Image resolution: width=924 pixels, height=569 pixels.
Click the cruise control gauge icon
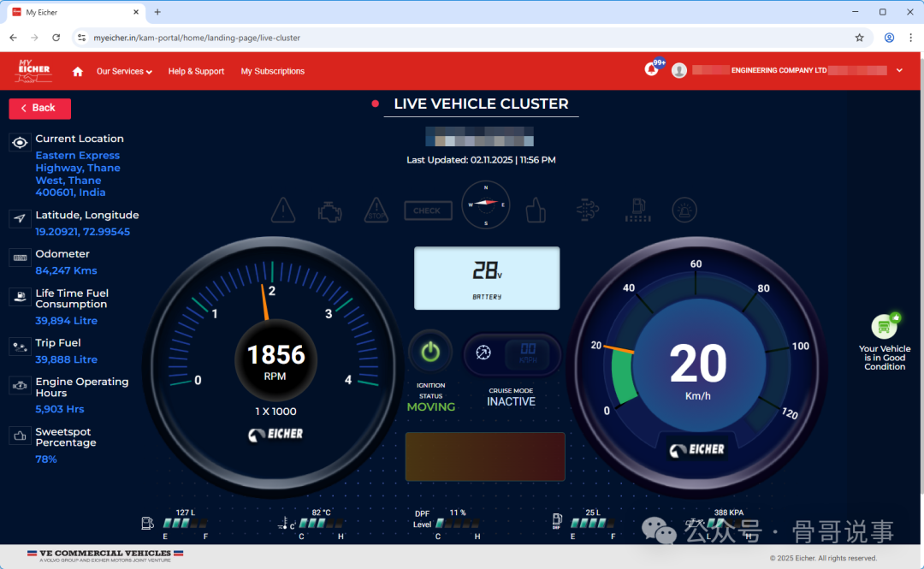(x=483, y=353)
